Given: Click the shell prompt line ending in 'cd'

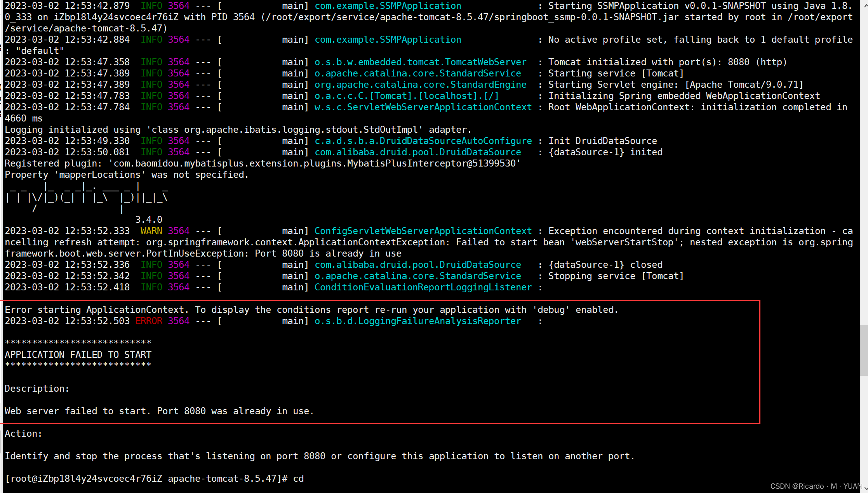Looking at the screenshot, I should (154, 479).
